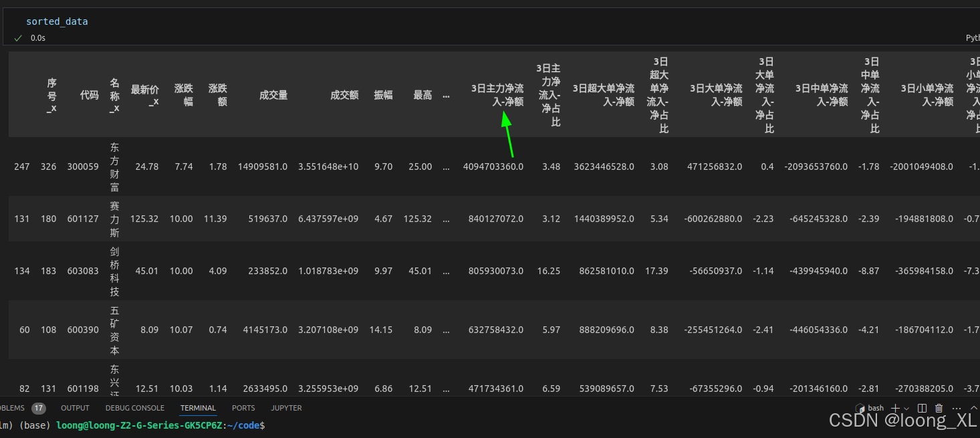Click the row index 60 cell

[x=25, y=330]
